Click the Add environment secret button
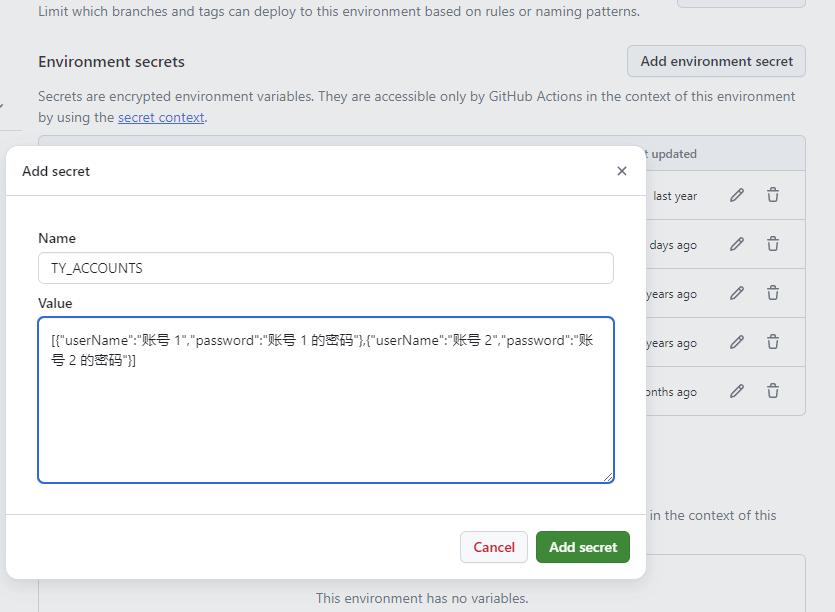The width and height of the screenshot is (835, 612). tap(716, 61)
